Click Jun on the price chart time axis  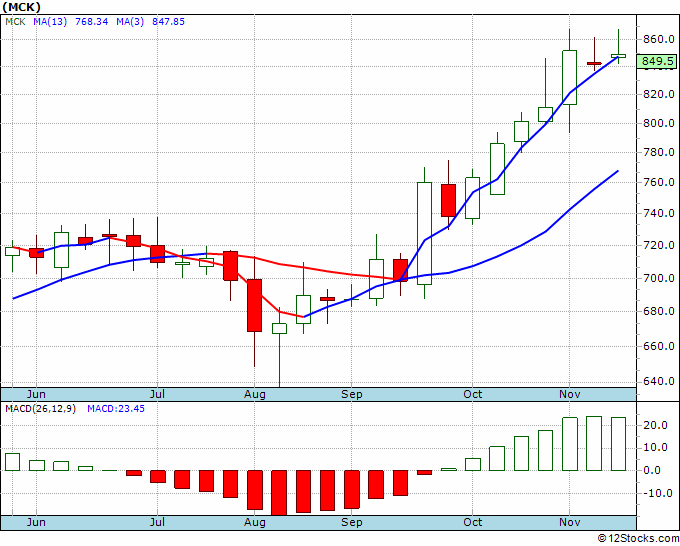[36, 394]
